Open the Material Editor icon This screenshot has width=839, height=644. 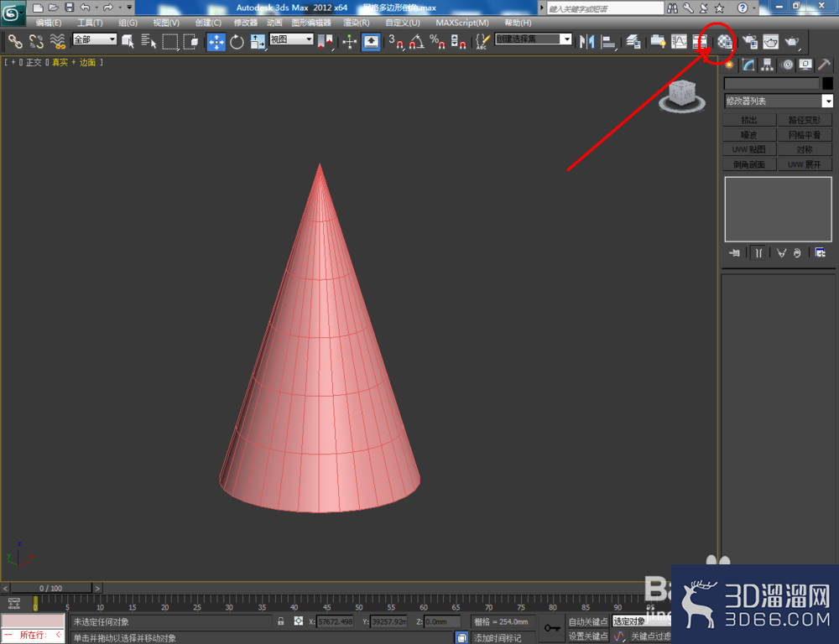coord(725,41)
